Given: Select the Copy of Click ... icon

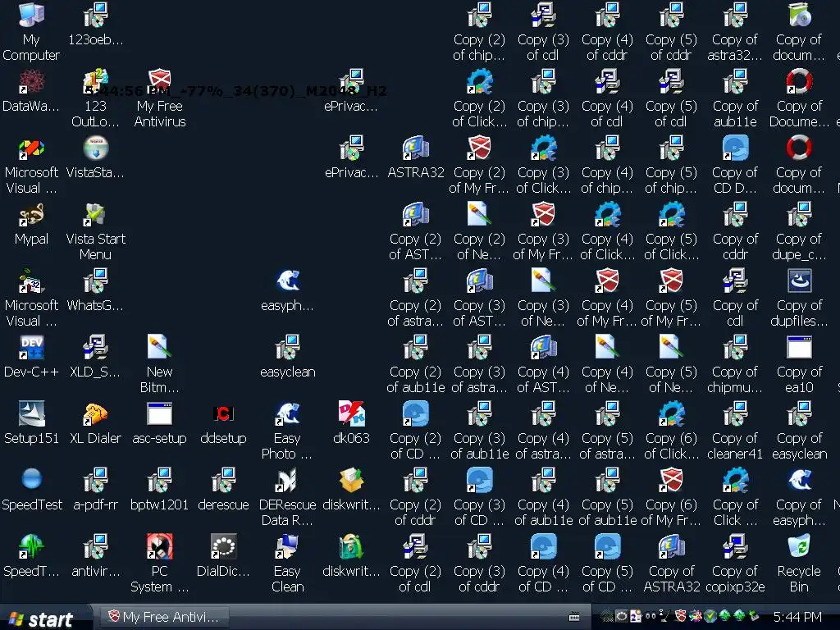Looking at the screenshot, I should pyautogui.click(x=735, y=480).
